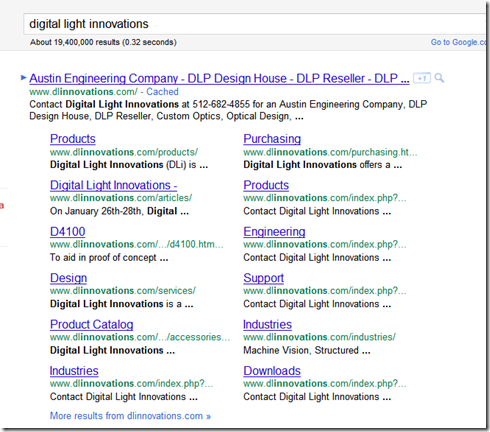This screenshot has width=490, height=432.
Task: Open the Support sitelink
Action: 263,278
